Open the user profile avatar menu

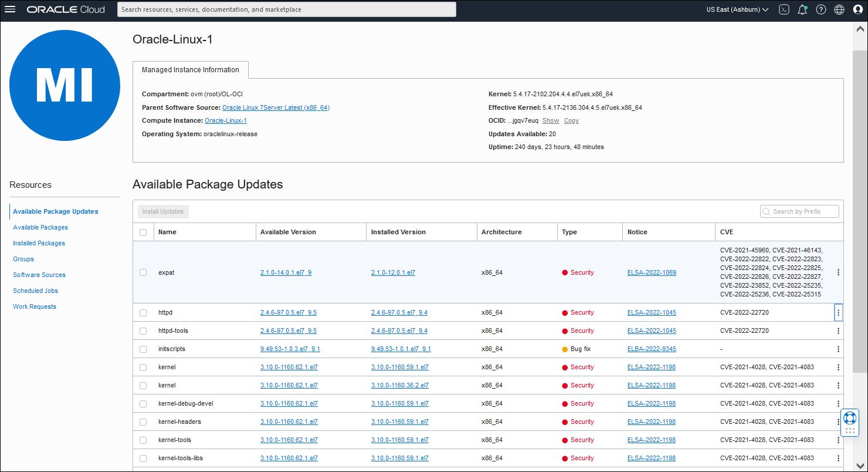[x=857, y=9]
